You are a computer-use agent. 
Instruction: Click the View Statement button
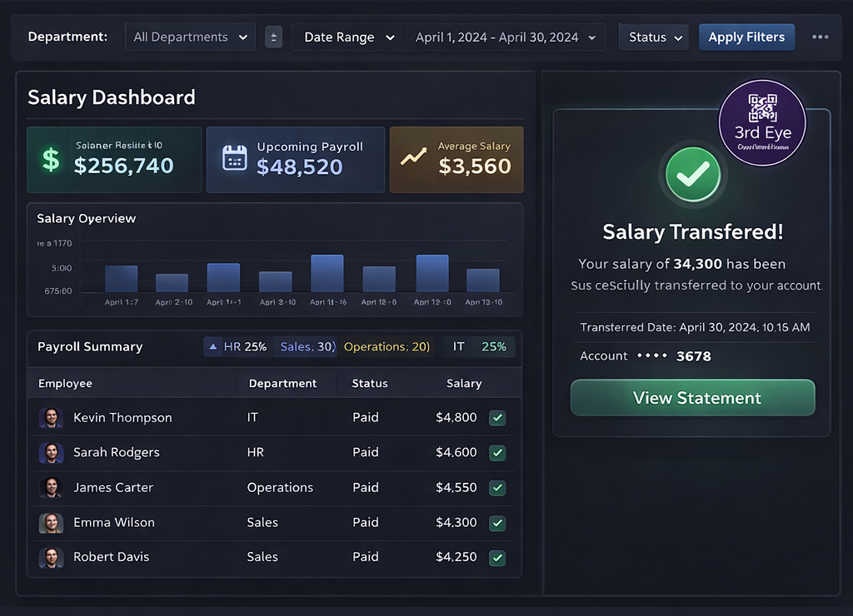[692, 398]
